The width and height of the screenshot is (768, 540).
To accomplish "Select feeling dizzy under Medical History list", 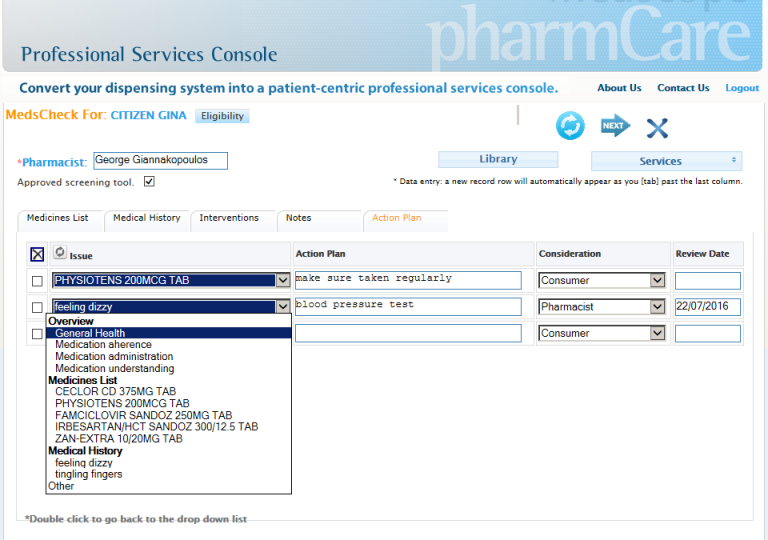I will coord(169,463).
